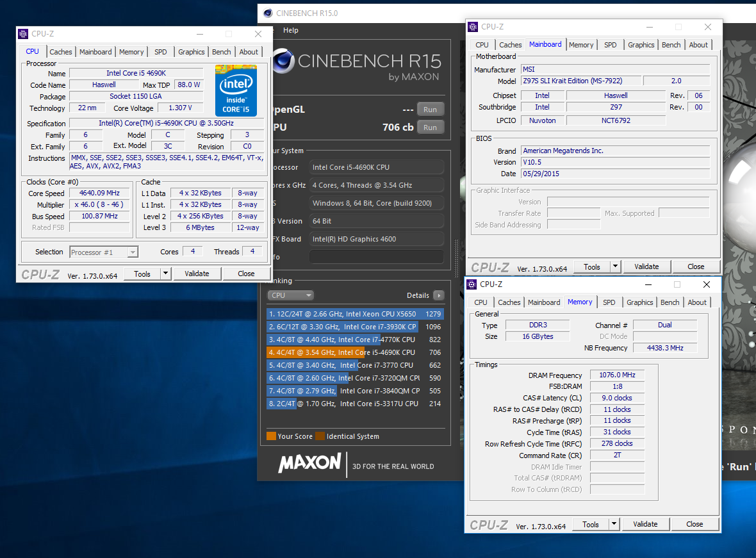This screenshot has width=756, height=558.
Task: Open Tools dropdown arrow in Memory CPU-Z window
Action: [x=614, y=524]
